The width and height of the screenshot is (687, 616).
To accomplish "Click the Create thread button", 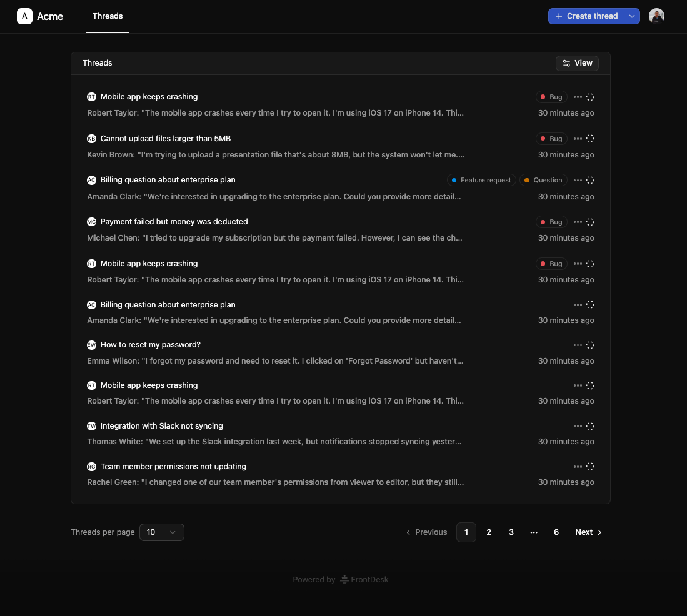I will click(x=586, y=16).
